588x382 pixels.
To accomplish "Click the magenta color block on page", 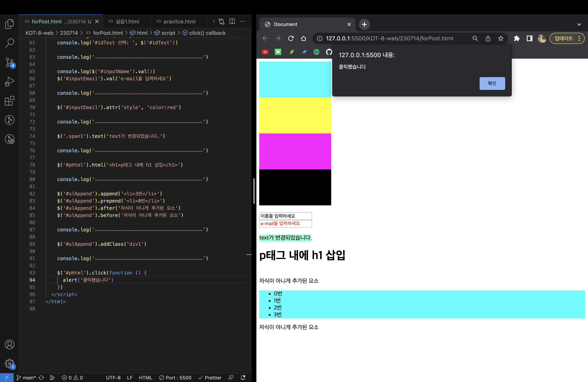I will coord(295,151).
